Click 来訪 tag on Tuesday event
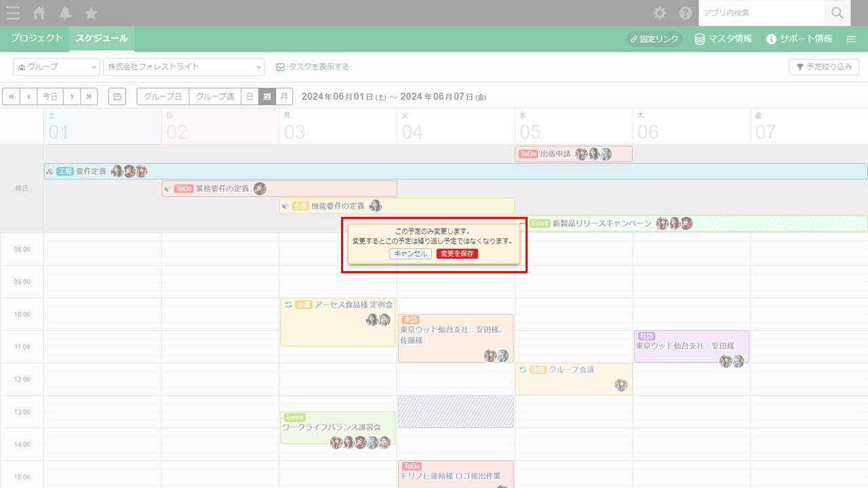 (410, 320)
